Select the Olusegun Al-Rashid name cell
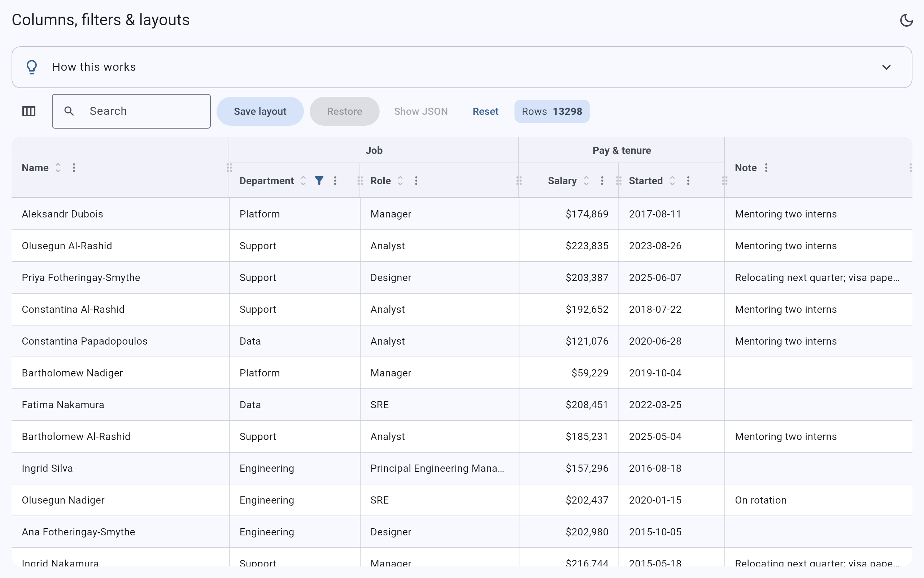Screen dimensions: 924x578 [120, 246]
